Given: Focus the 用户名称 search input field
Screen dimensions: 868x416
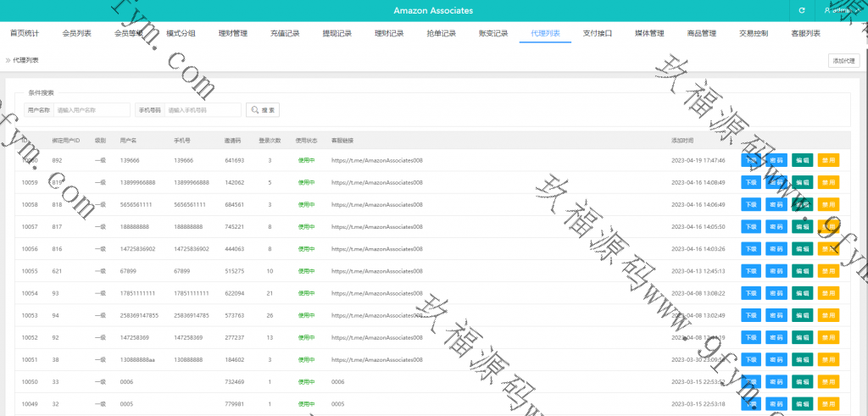Looking at the screenshot, I should click(x=92, y=110).
